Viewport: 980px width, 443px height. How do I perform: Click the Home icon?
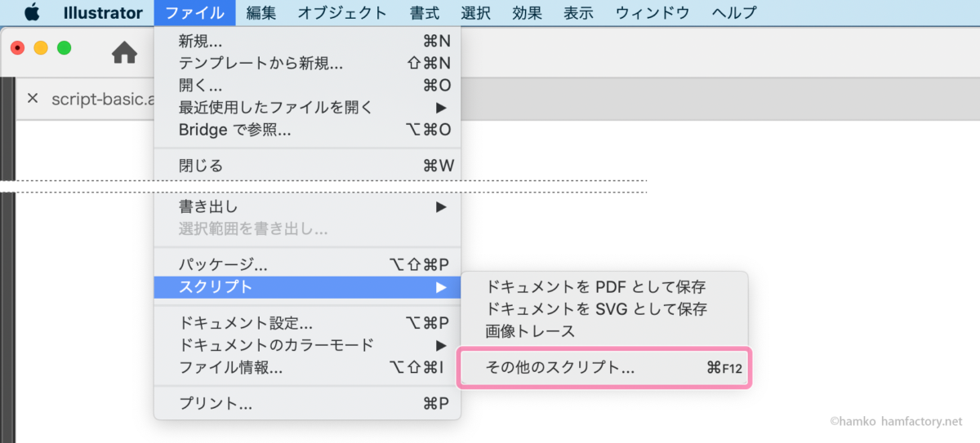[124, 54]
